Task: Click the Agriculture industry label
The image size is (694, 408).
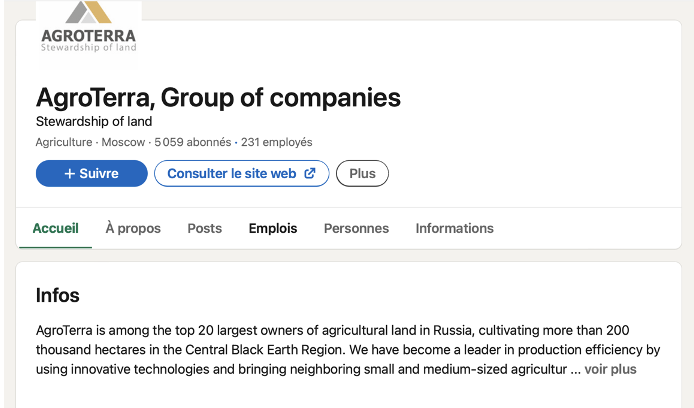Action: coord(64,143)
